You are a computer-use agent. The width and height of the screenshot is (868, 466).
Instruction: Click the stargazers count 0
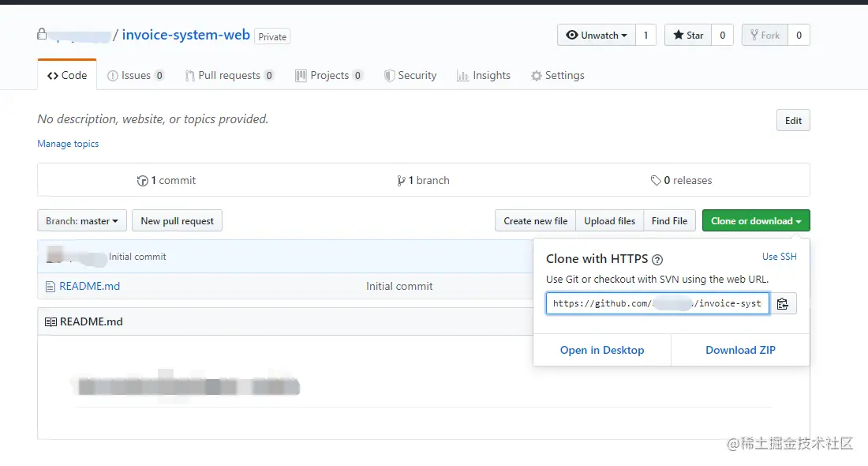722,35
